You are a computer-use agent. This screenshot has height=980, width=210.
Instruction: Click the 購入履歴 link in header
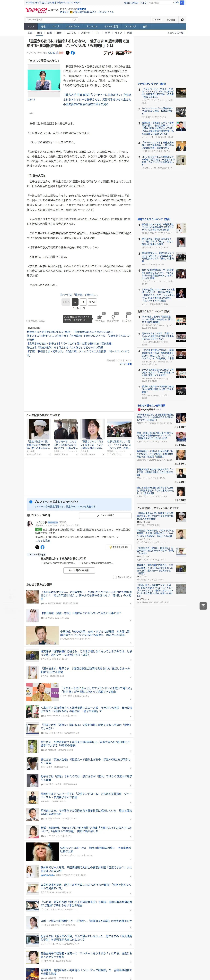point(171,20)
